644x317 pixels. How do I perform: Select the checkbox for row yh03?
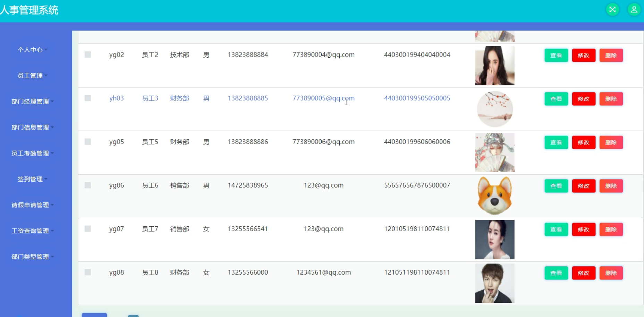tap(88, 98)
